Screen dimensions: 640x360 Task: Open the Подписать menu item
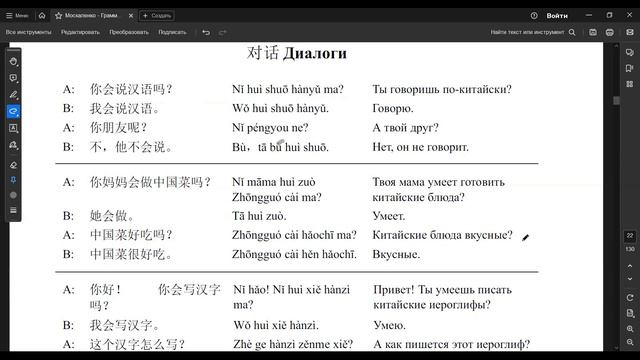[172, 32]
